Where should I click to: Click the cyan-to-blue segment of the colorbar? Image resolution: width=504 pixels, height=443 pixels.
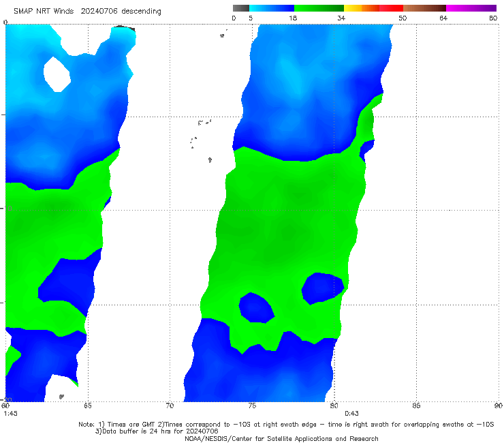(272, 8)
